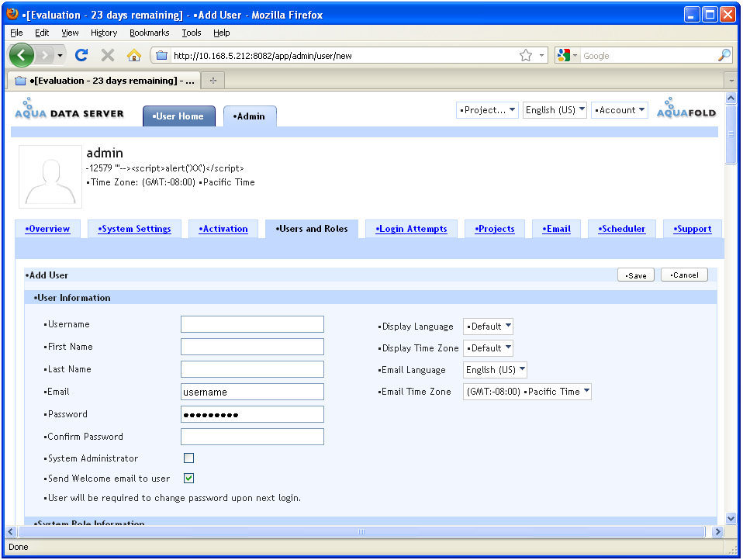Image resolution: width=743 pixels, height=560 pixels.
Task: Open the Email Language dropdown
Action: coord(495,370)
